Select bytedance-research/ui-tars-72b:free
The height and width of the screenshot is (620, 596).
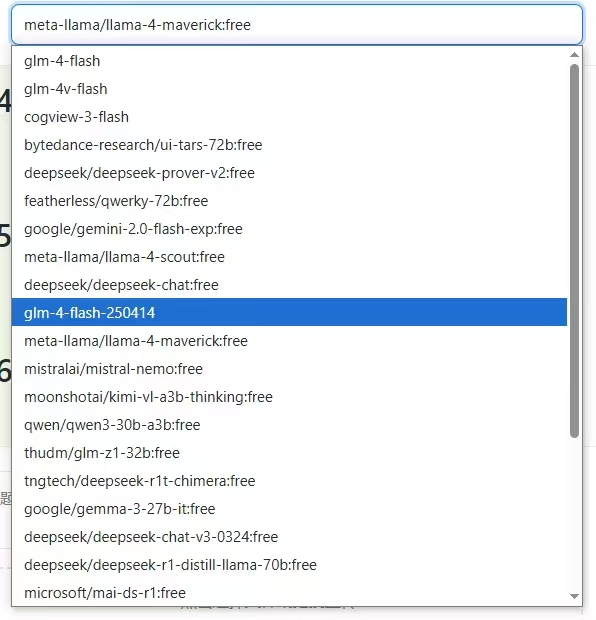coord(289,145)
